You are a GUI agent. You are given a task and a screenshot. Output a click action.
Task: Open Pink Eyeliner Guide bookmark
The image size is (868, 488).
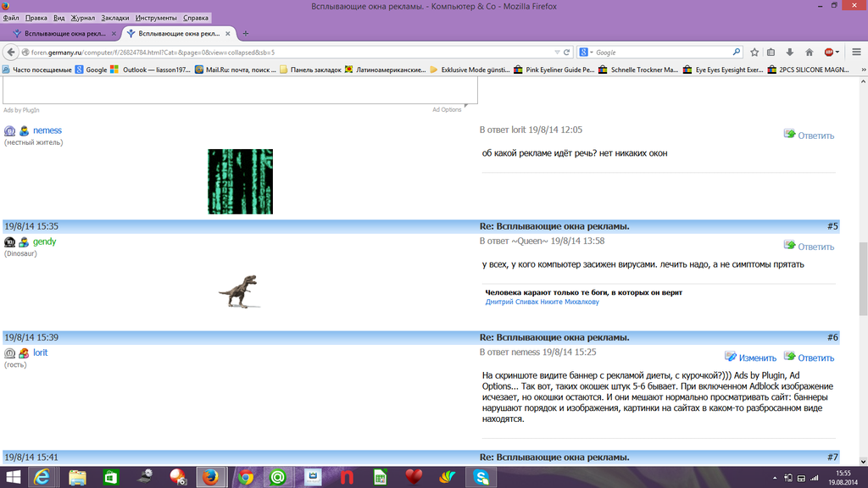click(x=554, y=69)
